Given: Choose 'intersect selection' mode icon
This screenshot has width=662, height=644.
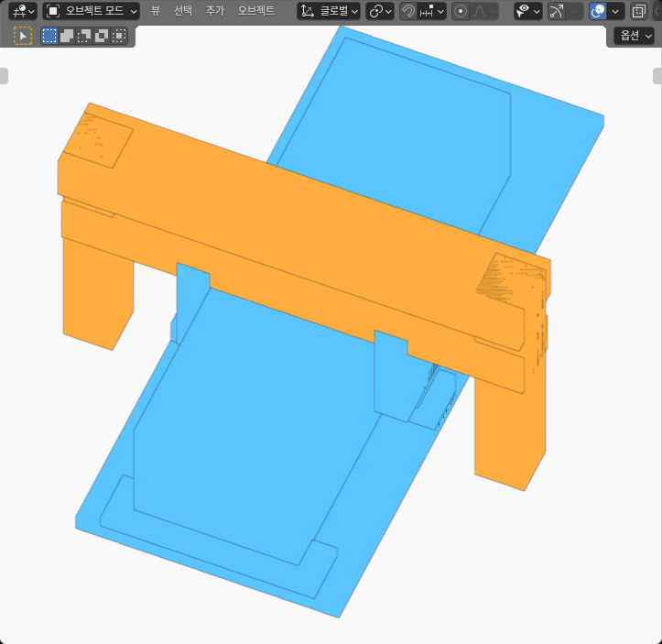Looking at the screenshot, I should tap(119, 36).
